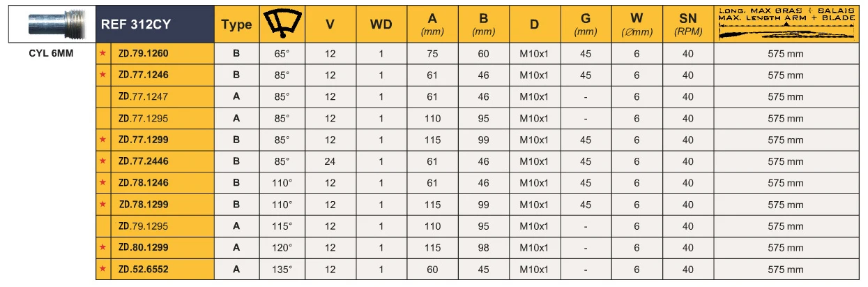Click the red star beside ZD.78.1246
Viewport: 868px width, 287px height.
(103, 183)
